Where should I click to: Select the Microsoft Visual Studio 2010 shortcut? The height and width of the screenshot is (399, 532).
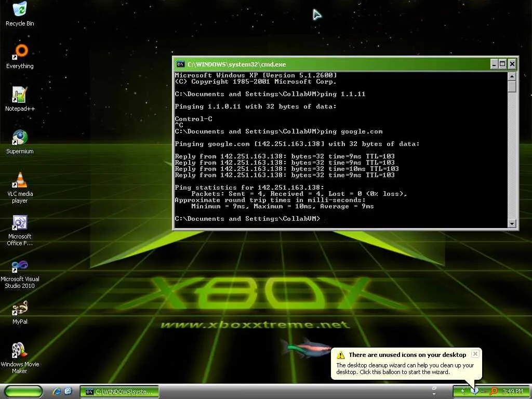pos(20,273)
